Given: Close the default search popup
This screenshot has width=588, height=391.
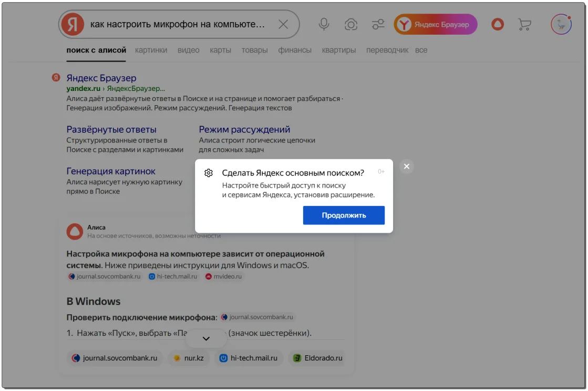Looking at the screenshot, I should point(406,167).
